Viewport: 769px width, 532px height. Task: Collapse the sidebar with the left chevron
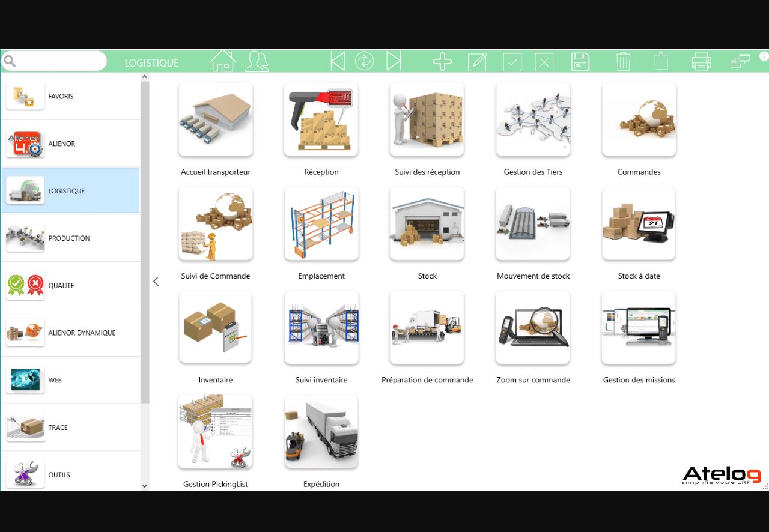pos(156,281)
